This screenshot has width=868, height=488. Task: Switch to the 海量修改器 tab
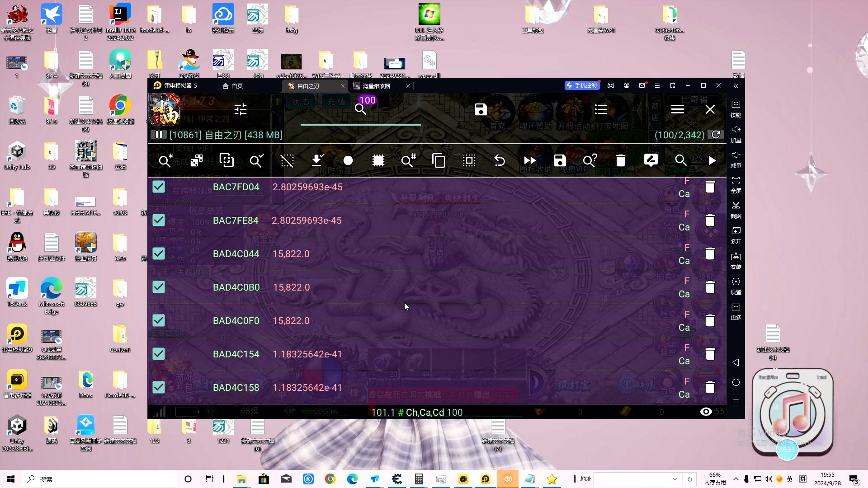click(x=376, y=86)
